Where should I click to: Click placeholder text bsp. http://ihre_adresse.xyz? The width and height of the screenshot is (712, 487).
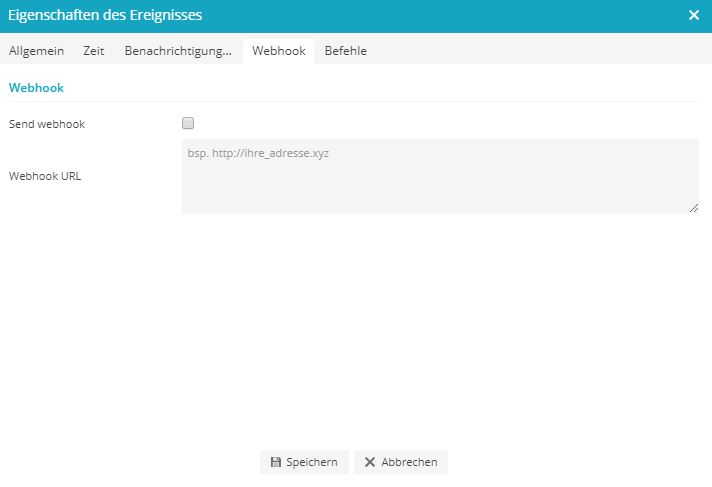tap(258, 153)
